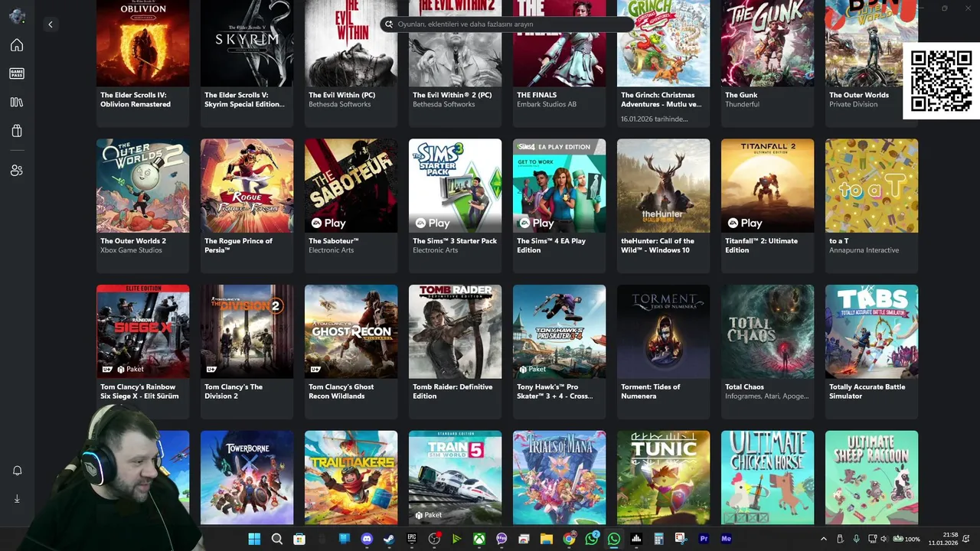Open Ultimate Chicken Horse cover

(x=767, y=478)
